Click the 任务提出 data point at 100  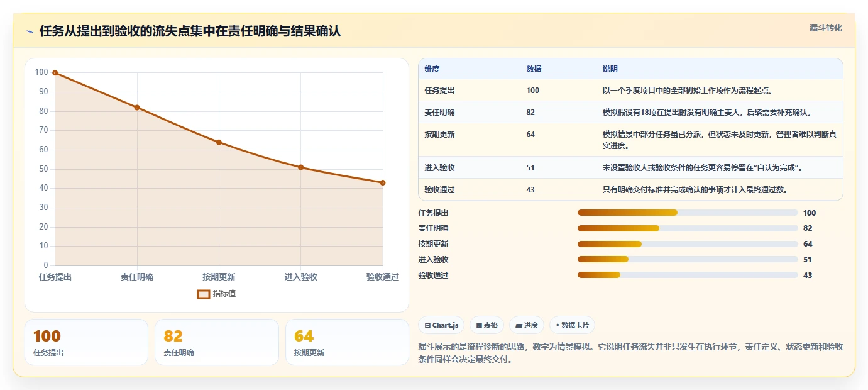click(55, 73)
